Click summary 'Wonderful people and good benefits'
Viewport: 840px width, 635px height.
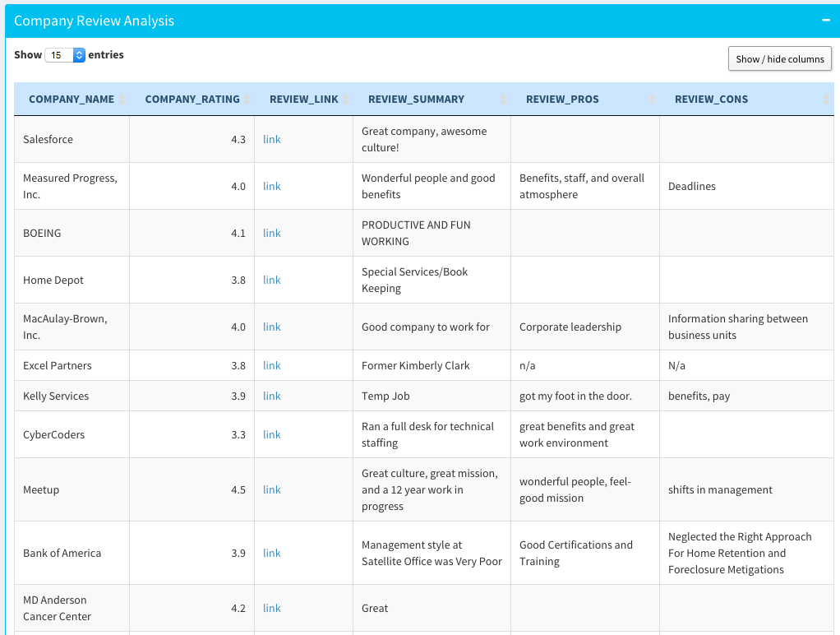point(428,186)
